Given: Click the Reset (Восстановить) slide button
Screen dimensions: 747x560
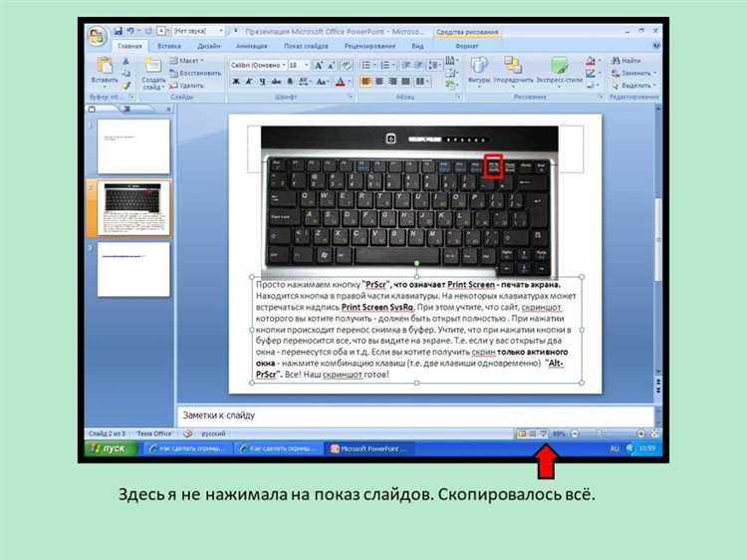Looking at the screenshot, I should click(x=195, y=74).
